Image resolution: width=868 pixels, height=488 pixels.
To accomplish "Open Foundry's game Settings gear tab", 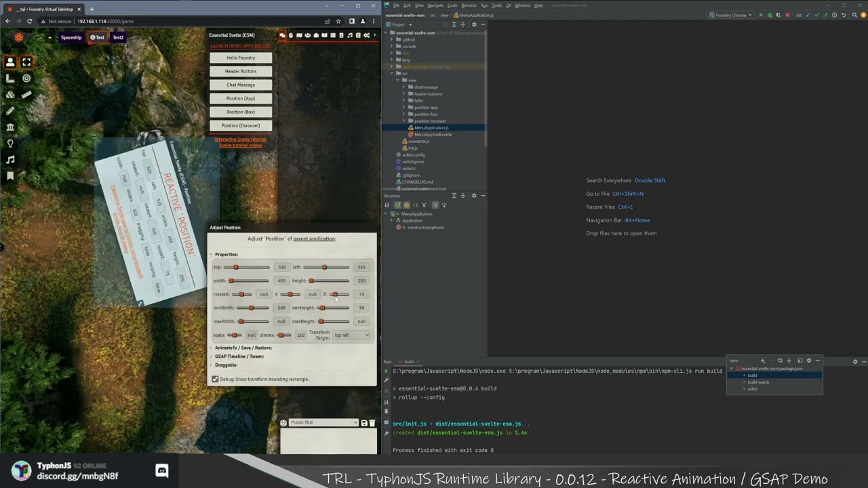I will pos(367,35).
